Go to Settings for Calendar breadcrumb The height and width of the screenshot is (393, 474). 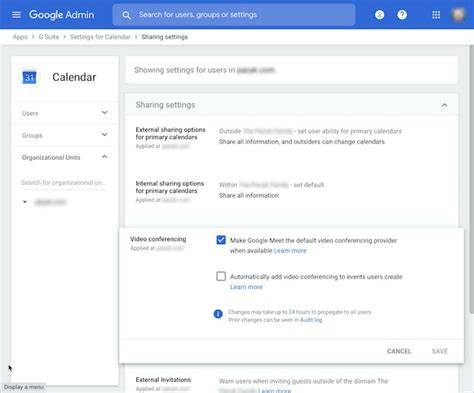(100, 37)
